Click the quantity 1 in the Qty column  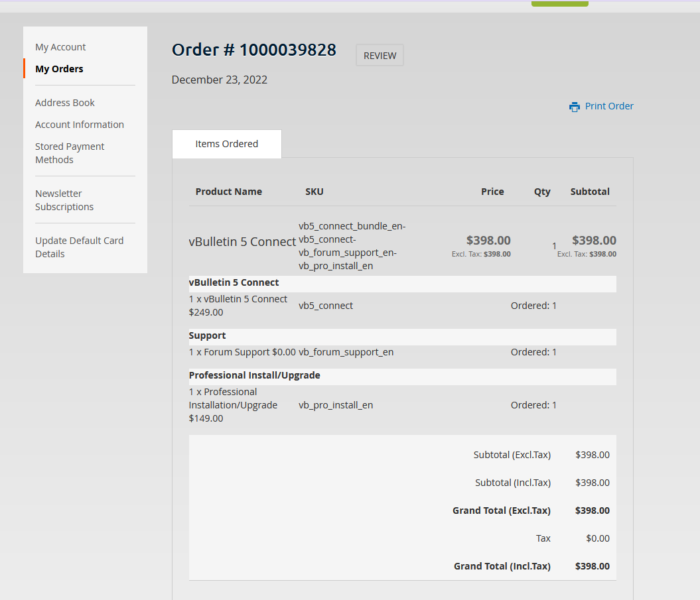[554, 246]
